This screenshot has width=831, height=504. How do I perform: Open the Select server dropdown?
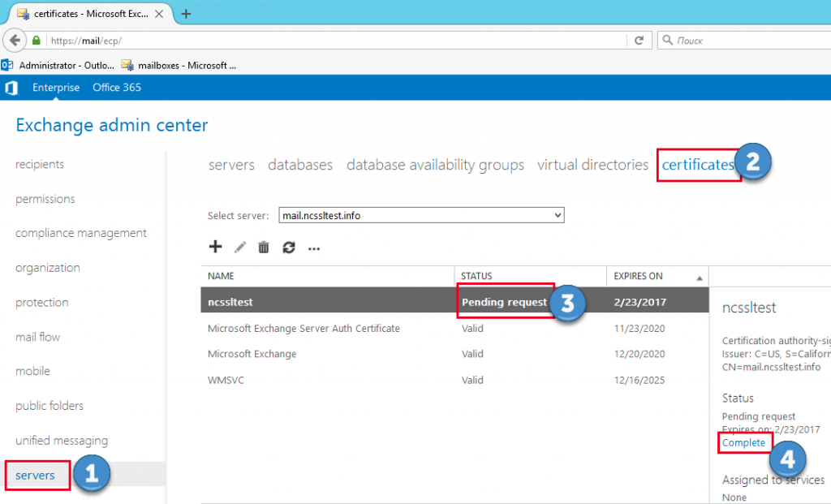point(421,215)
